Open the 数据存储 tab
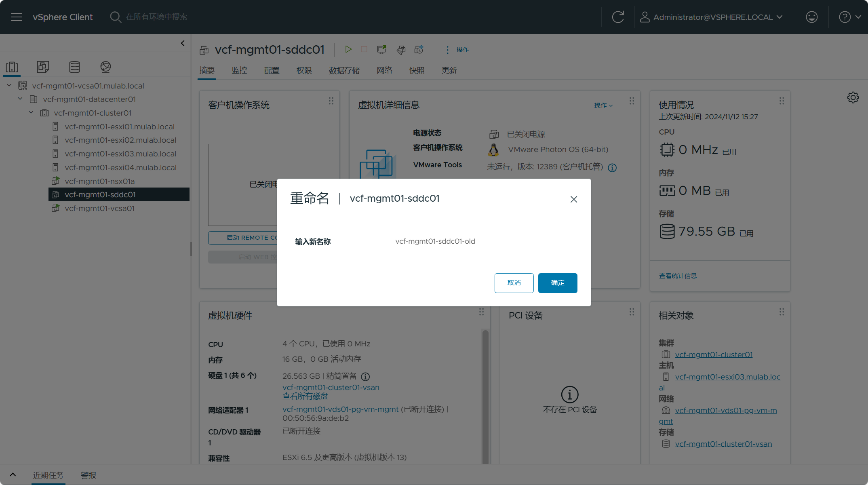868x485 pixels. [344, 70]
